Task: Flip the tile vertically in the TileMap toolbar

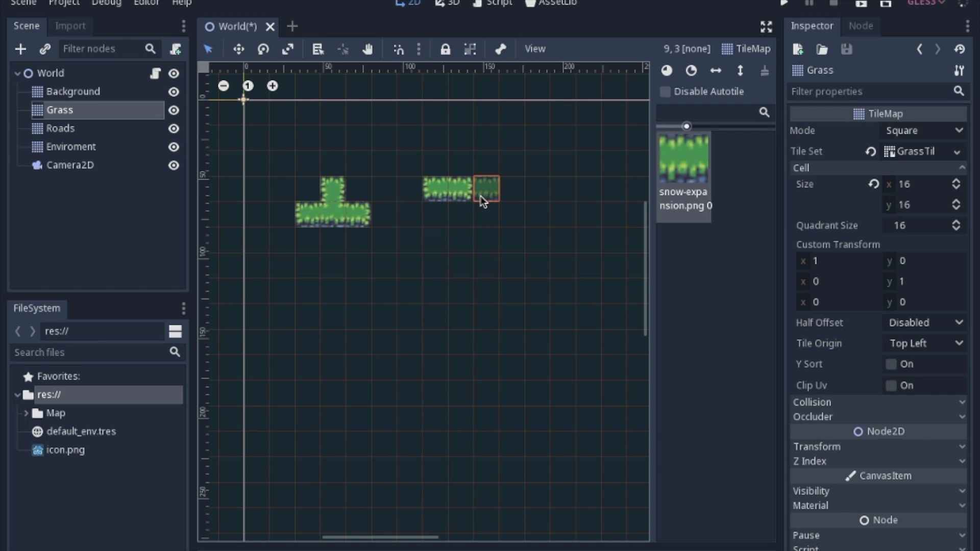Action: (741, 70)
